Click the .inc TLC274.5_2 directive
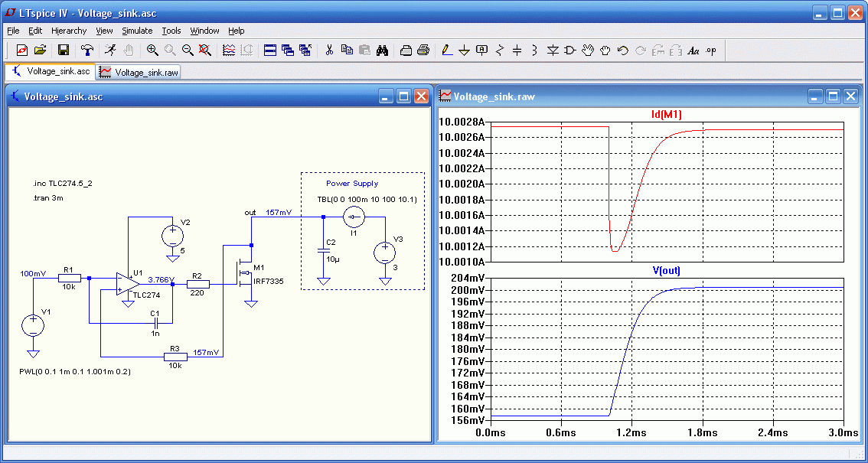This screenshot has width=868, height=463. click(x=63, y=183)
